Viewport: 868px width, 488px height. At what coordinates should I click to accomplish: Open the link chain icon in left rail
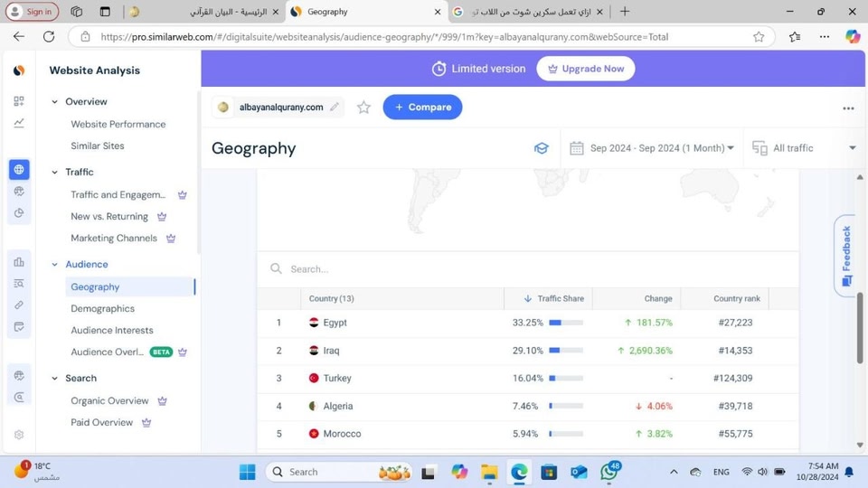tap(19, 305)
